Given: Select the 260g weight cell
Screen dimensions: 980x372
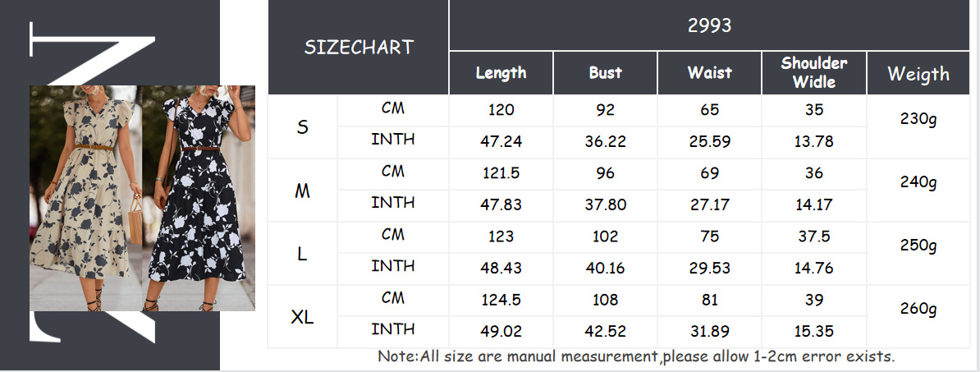Looking at the screenshot, I should (918, 310).
